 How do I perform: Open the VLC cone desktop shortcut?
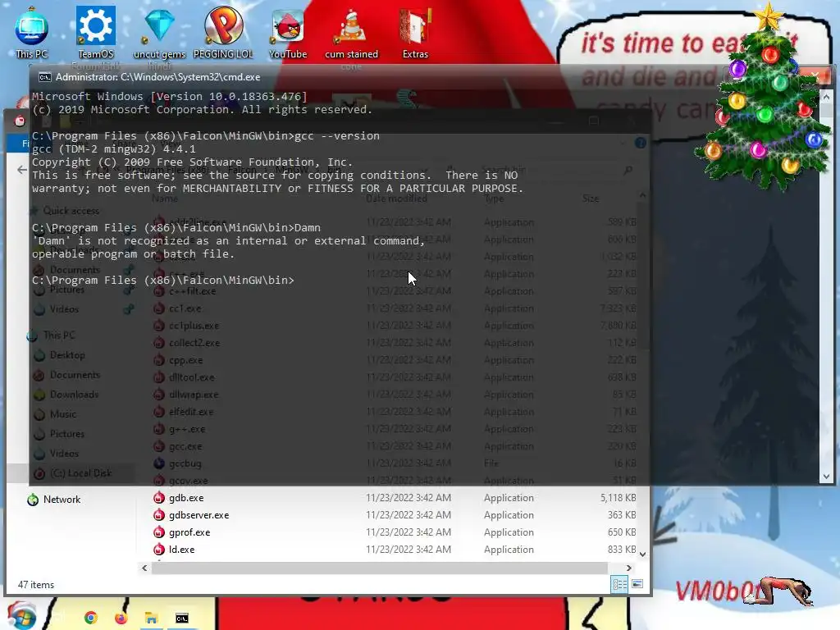click(351, 32)
